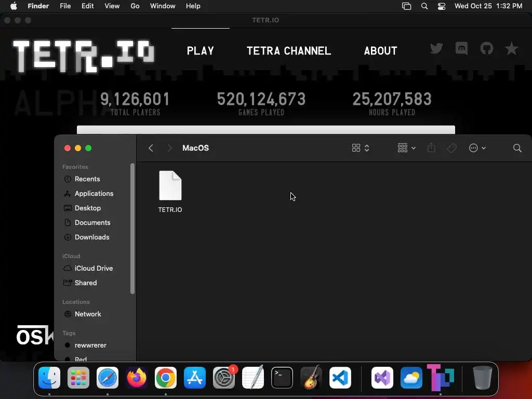532x399 pixels.
Task: Open the Edit menu
Action: (87, 6)
